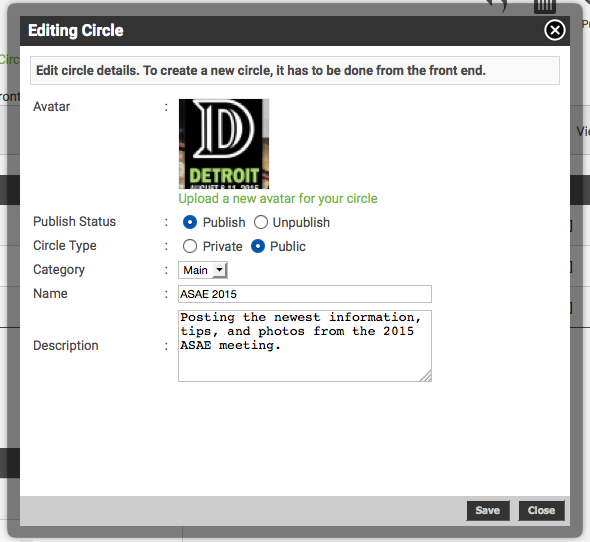590x542 pixels.
Task: Click the 'Circle Type' label
Action: tap(65, 245)
